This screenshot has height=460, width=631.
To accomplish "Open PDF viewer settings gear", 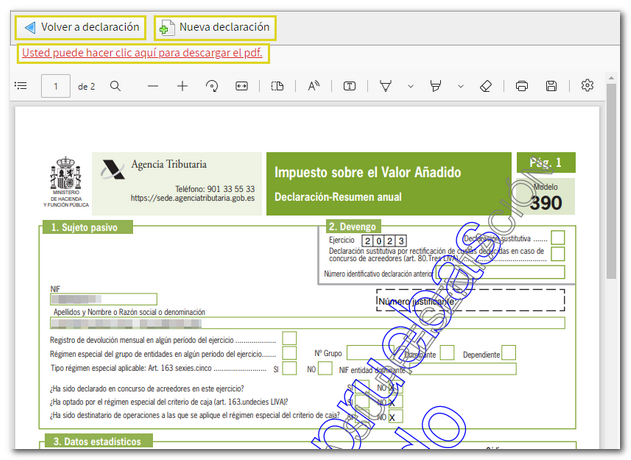I will pos(588,86).
